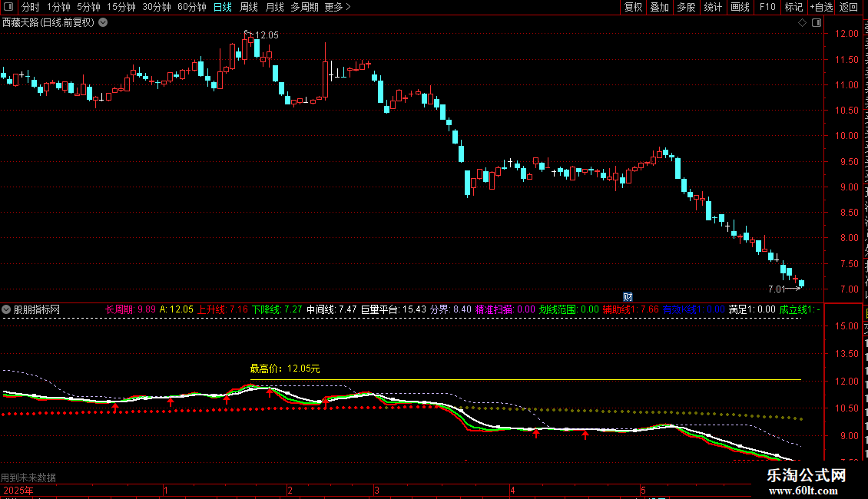Click the 7.01 low price label
This screenshot has height=499, width=868.
coord(777,289)
